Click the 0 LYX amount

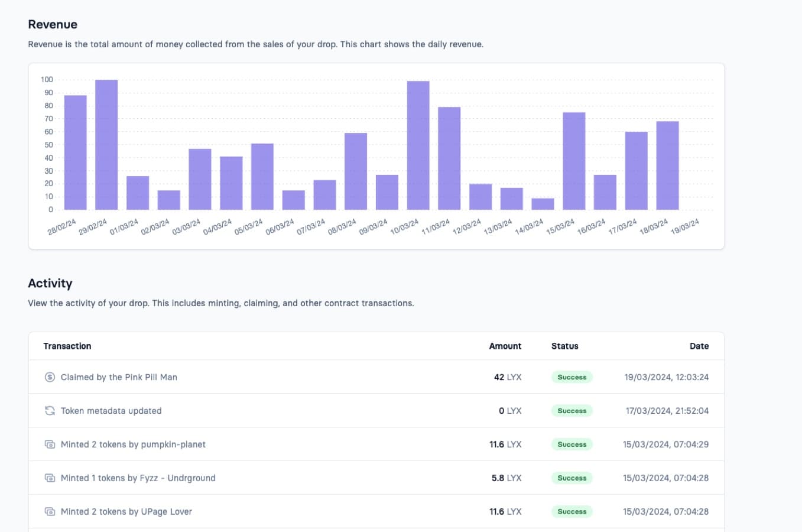point(510,411)
